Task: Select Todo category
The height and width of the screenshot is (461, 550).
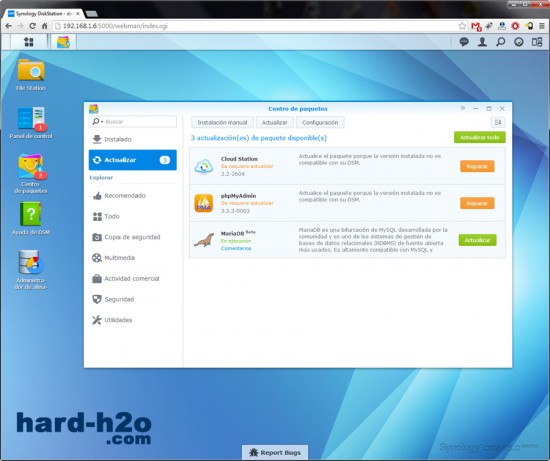Action: tap(133, 216)
